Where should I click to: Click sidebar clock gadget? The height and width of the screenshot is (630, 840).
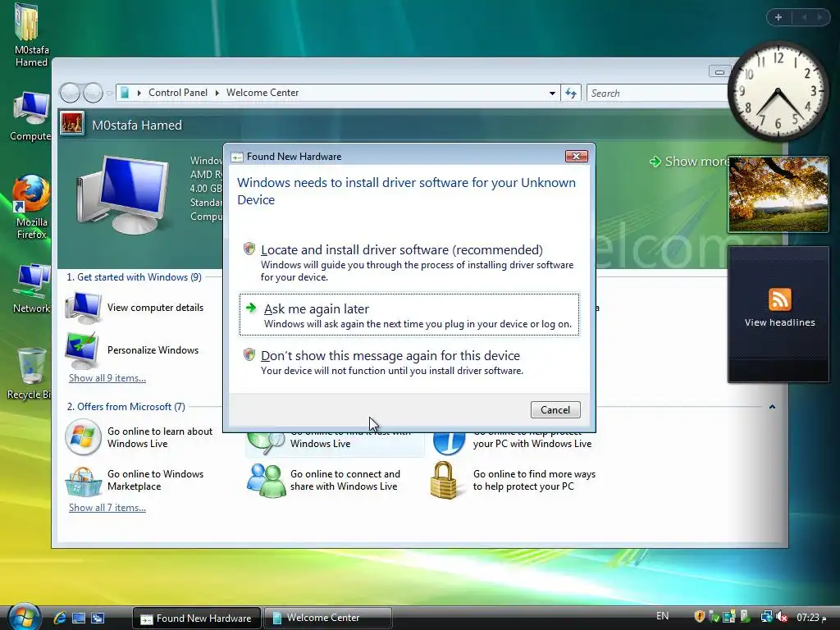778,92
